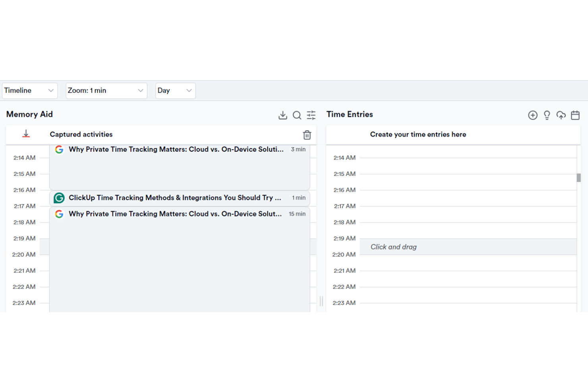
Task: Click the Time Entries title
Action: (350, 114)
